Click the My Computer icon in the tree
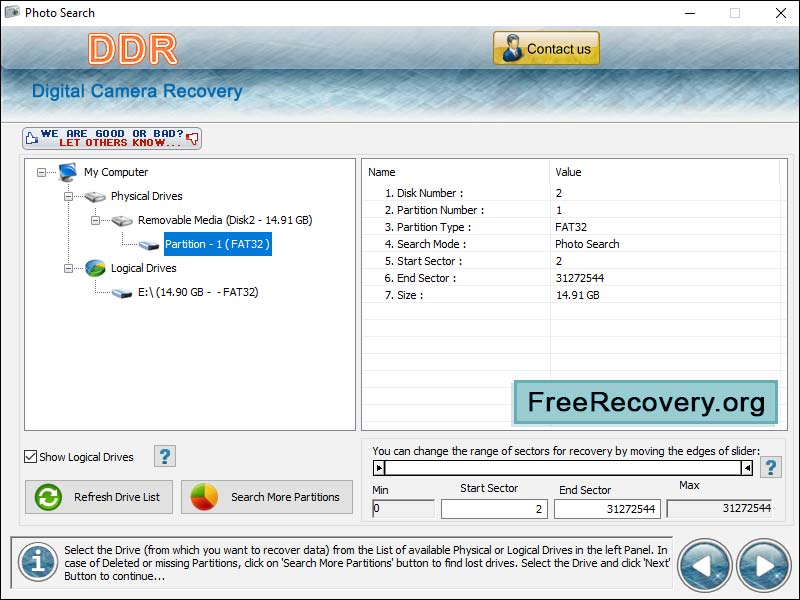This screenshot has width=800, height=600. (68, 172)
